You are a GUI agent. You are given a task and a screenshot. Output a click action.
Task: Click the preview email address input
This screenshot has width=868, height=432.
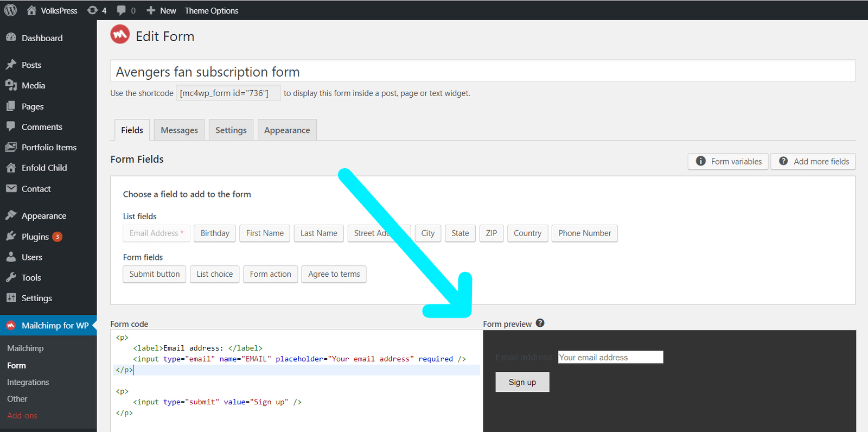[x=610, y=357]
